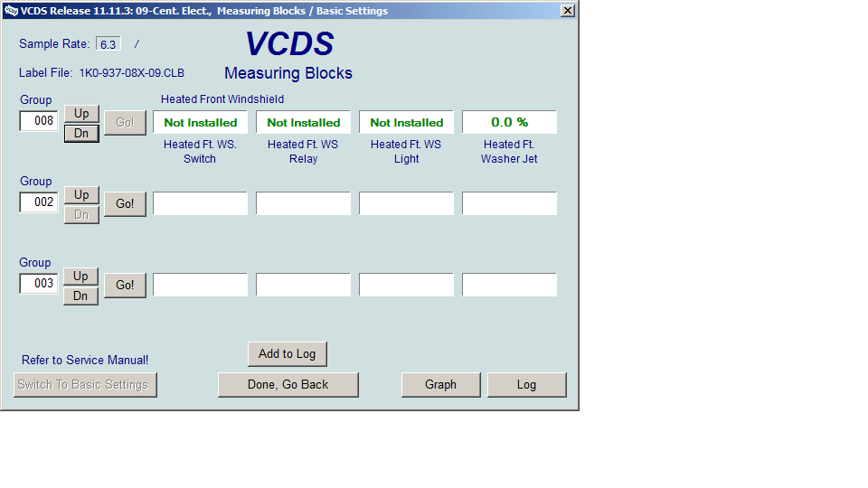Click the Go! button for group 002
868x488 pixels.
coord(125,203)
